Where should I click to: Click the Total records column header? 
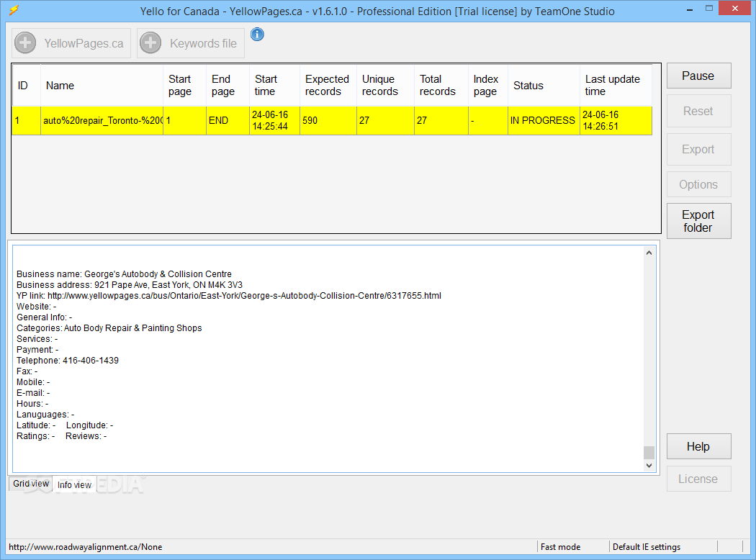pos(441,86)
